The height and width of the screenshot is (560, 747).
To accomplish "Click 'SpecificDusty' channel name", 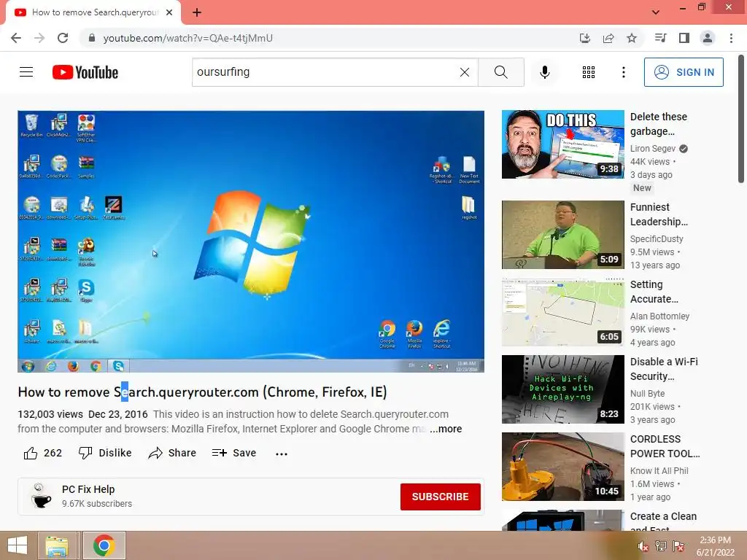I will (657, 238).
